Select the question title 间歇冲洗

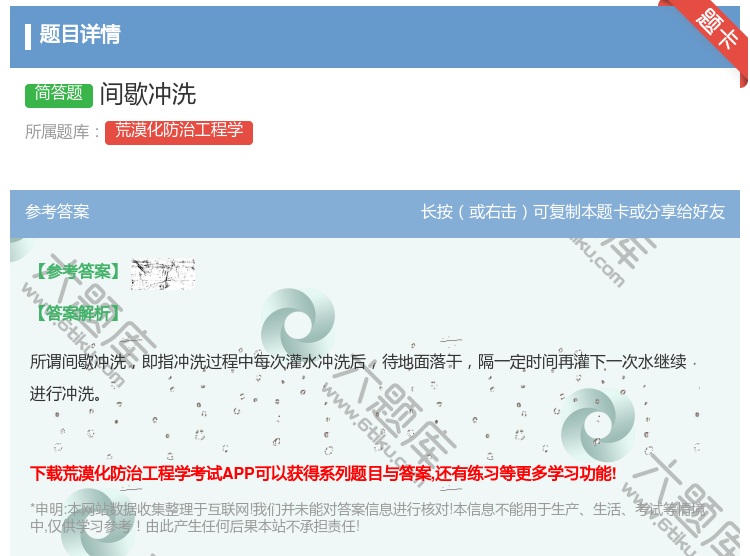pyautogui.click(x=148, y=94)
